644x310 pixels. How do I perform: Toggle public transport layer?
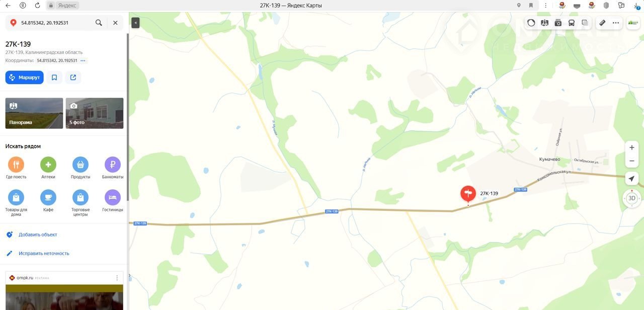pos(572,23)
